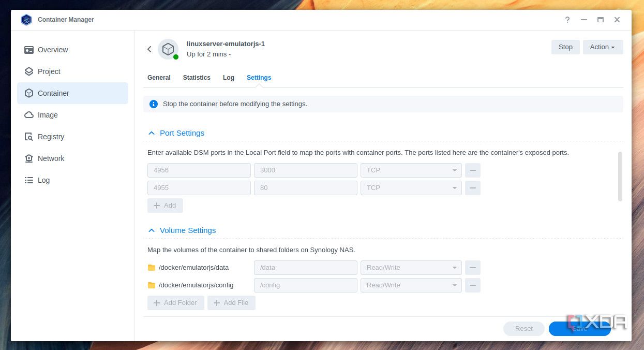The height and width of the screenshot is (350, 644).
Task: Click folder icon beside /docker/emulatorjs/data
Action: point(152,268)
